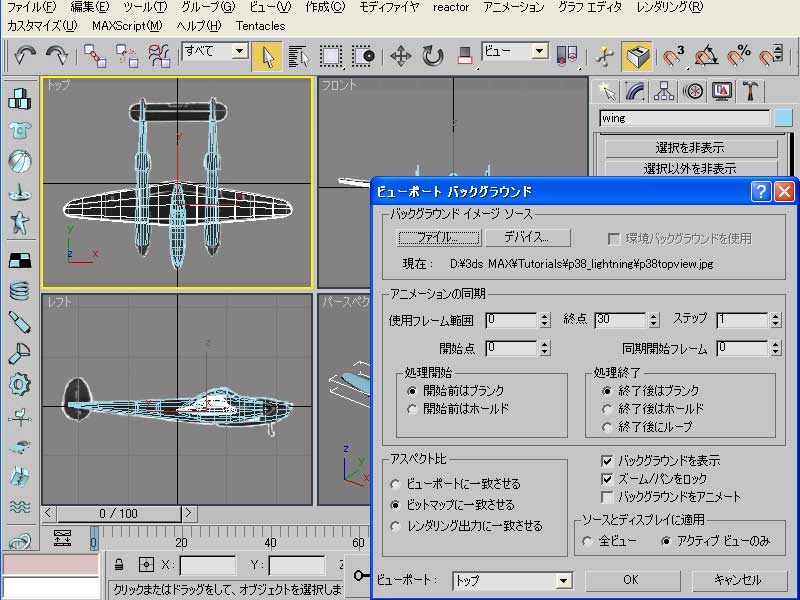The height and width of the screenshot is (600, 800).
Task: Uncheck バックグラウンドを表示 checkbox
Action: click(607, 461)
